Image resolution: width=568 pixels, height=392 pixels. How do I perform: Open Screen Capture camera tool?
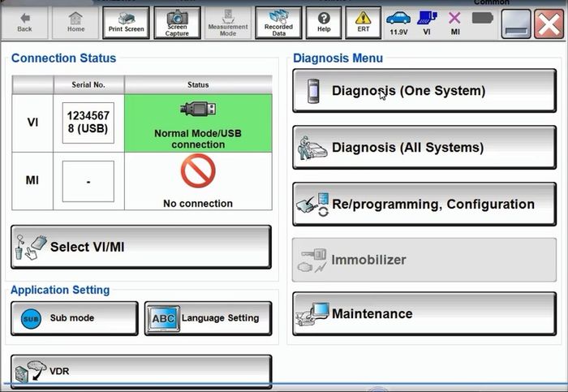pos(177,23)
